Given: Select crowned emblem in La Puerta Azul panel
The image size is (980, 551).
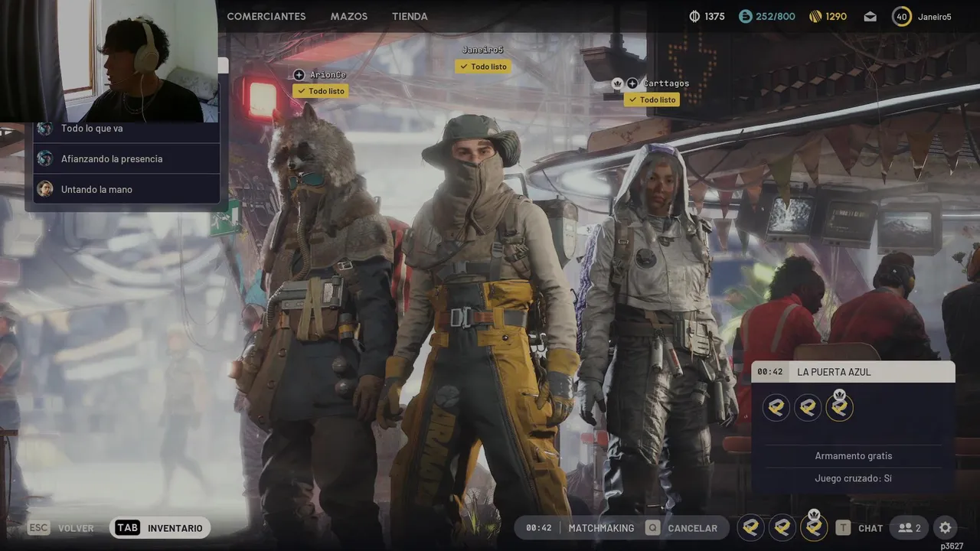Looking at the screenshot, I should pos(839,406).
